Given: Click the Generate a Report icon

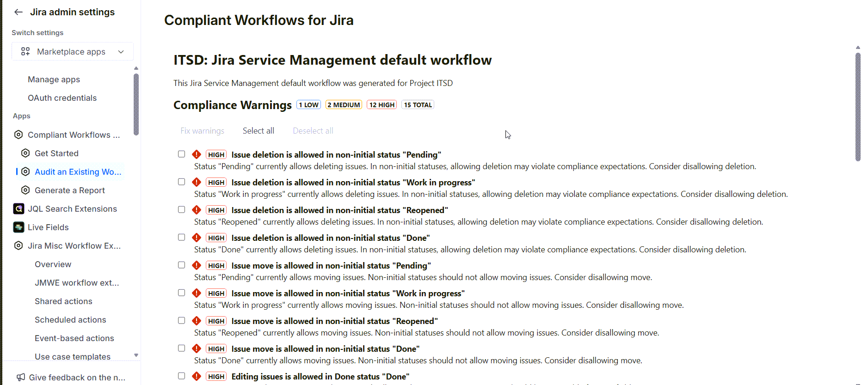Looking at the screenshot, I should point(25,190).
